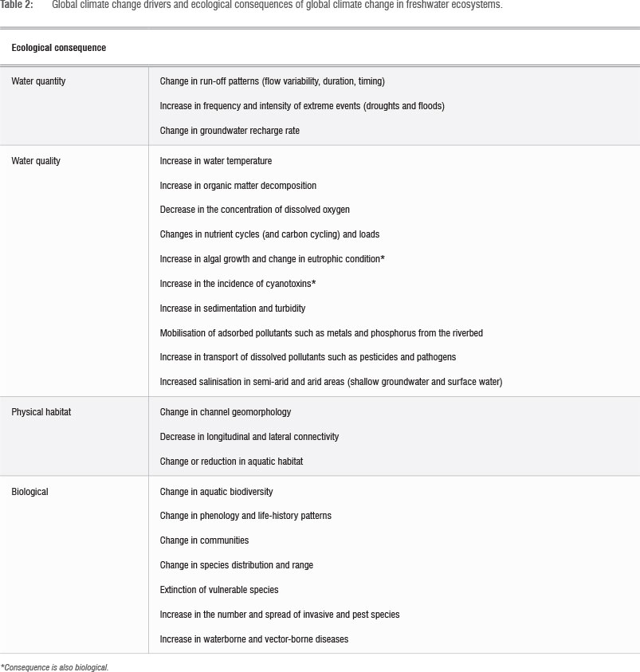The height and width of the screenshot is (672, 640).
Task: Click 'Change in groundwater recharge rate' text
Action: tap(230, 131)
